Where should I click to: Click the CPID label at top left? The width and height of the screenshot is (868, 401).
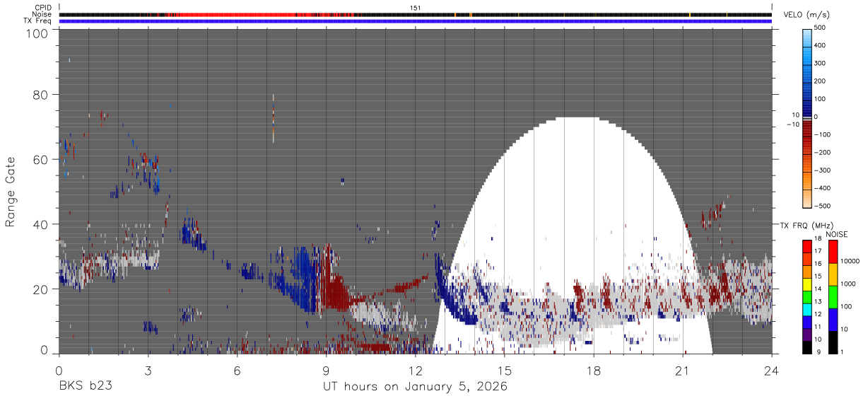[x=42, y=7]
